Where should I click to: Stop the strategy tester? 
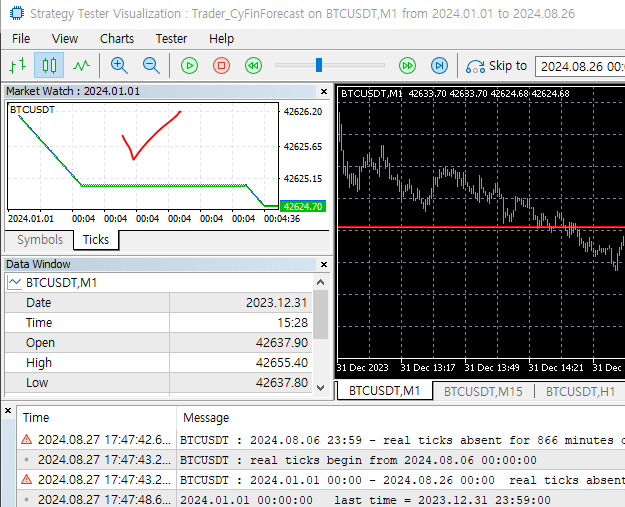[221, 65]
